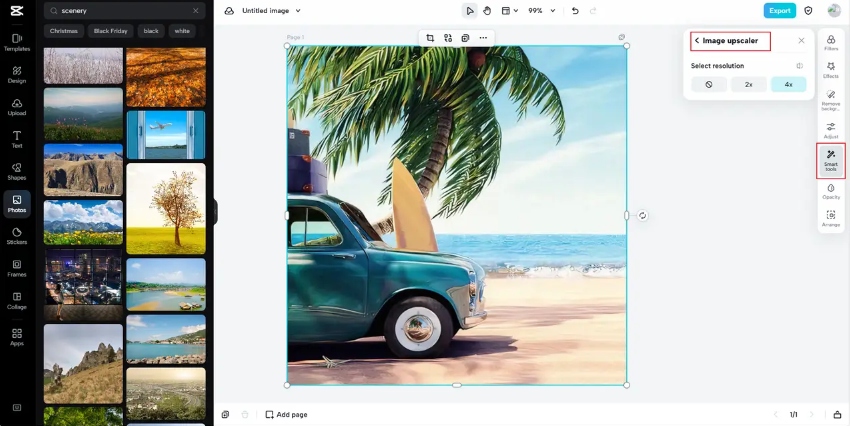Image resolution: width=850 pixels, height=426 pixels.
Task: Open the canvas layout dropdown
Action: [x=510, y=11]
